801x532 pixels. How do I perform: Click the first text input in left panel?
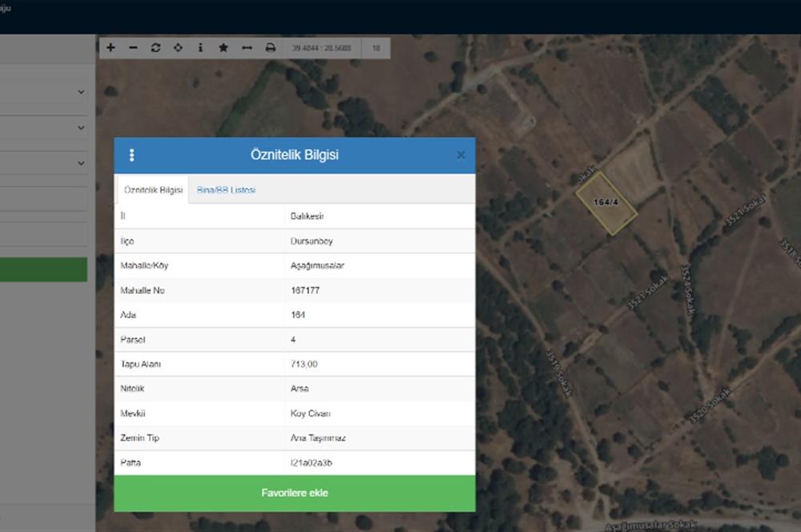coord(44,199)
